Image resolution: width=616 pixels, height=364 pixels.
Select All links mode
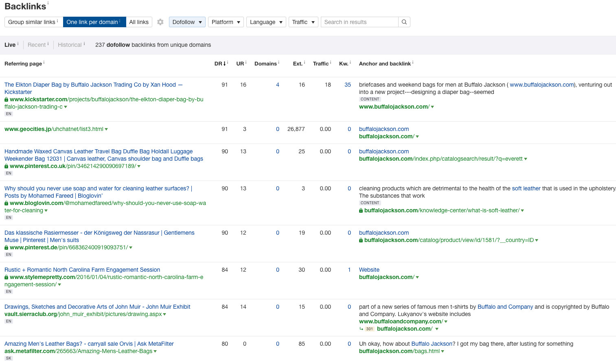click(139, 22)
